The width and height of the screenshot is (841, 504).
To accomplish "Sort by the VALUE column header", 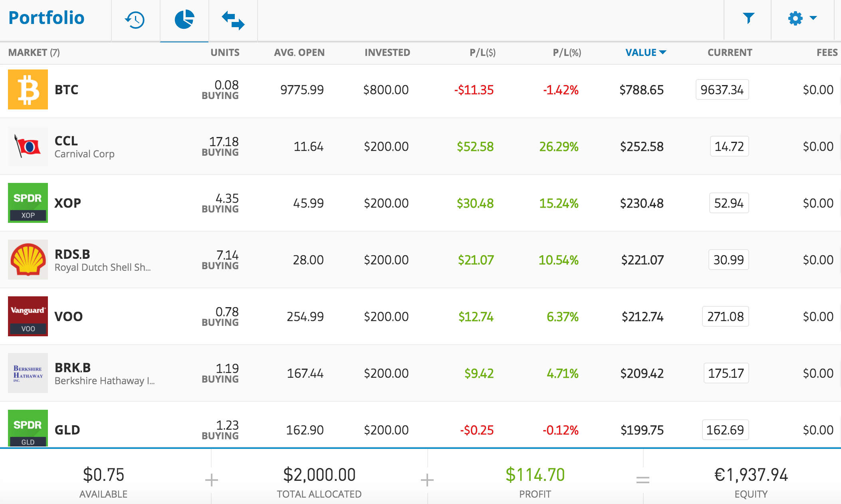I will pos(646,52).
